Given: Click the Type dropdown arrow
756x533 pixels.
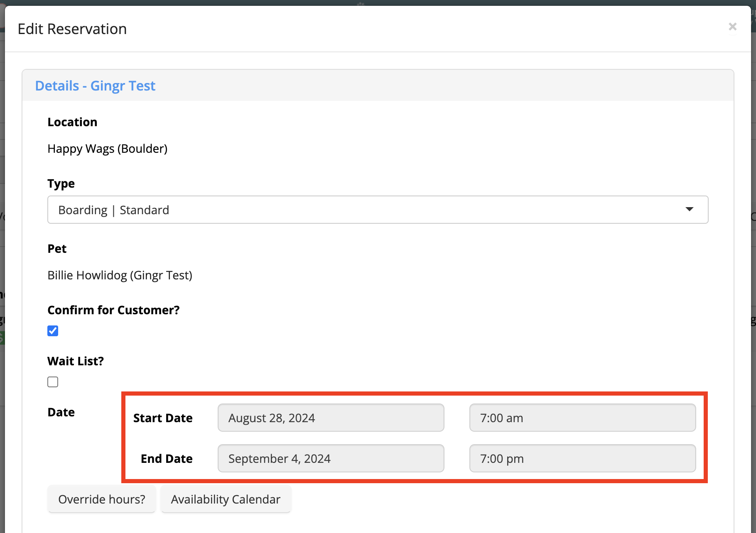Looking at the screenshot, I should [x=689, y=209].
